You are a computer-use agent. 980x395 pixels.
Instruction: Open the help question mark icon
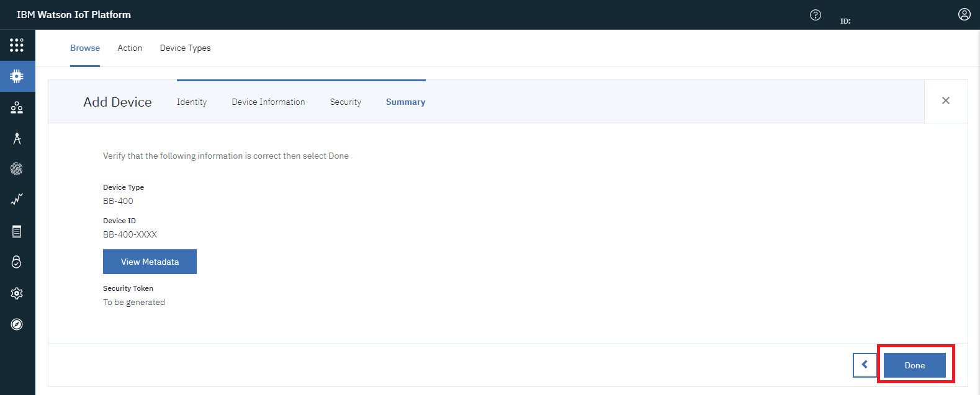click(816, 15)
